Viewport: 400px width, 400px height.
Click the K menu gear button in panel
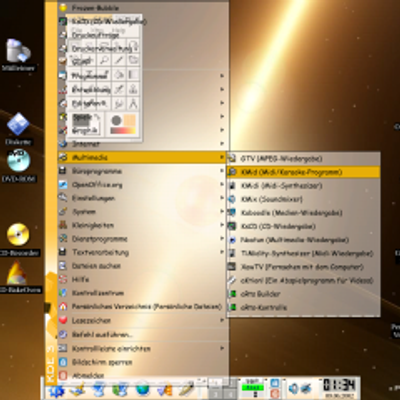pyautogui.click(x=56, y=390)
